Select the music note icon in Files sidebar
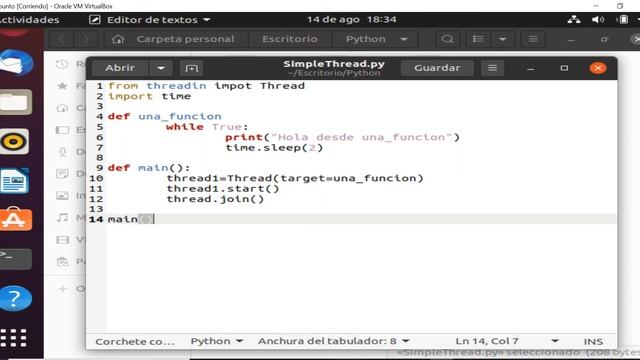Screen dimensions: 640x360 click(x=62, y=218)
